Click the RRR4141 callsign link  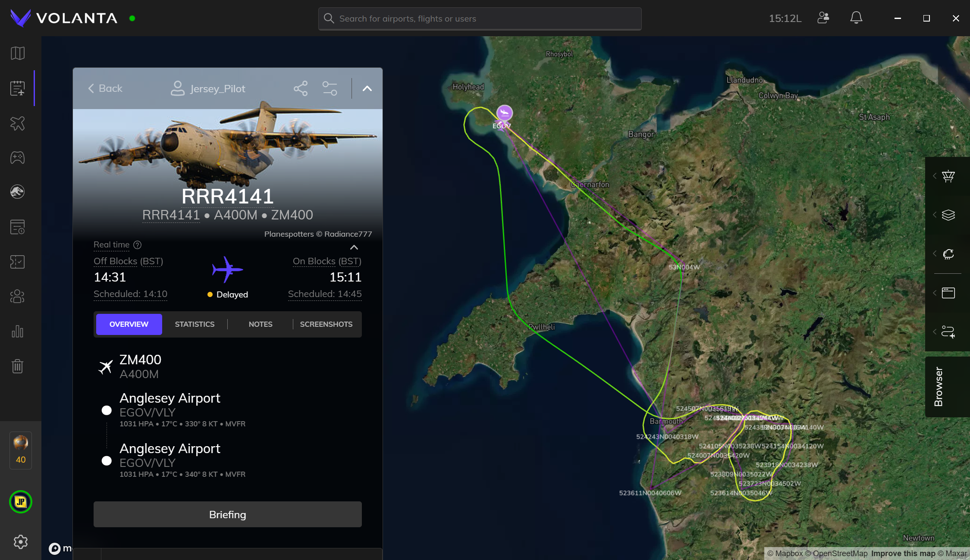pos(171,215)
